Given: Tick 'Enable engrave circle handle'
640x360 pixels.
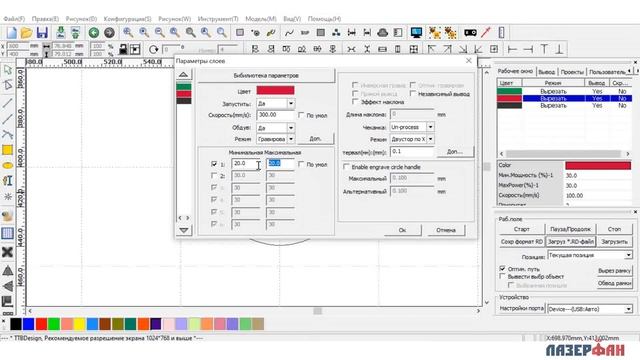Looking at the screenshot, I should pos(346,167).
